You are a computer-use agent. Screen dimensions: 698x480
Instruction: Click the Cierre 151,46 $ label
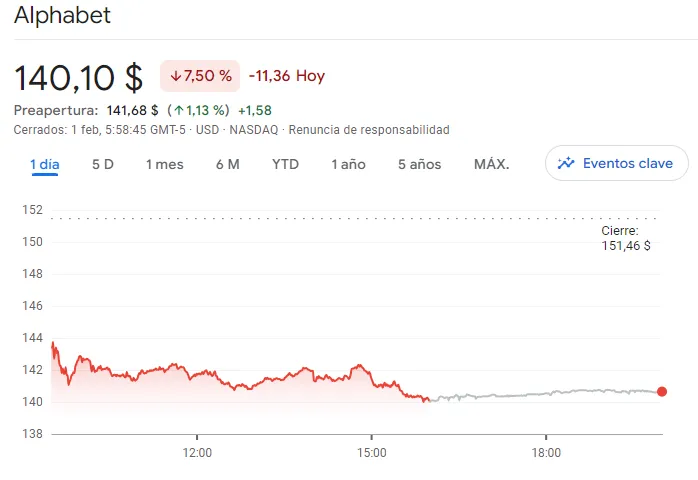[626, 238]
